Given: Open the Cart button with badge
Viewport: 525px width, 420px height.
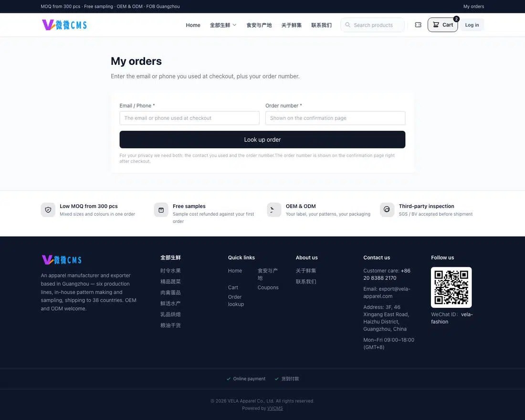Looking at the screenshot, I should pos(442,25).
